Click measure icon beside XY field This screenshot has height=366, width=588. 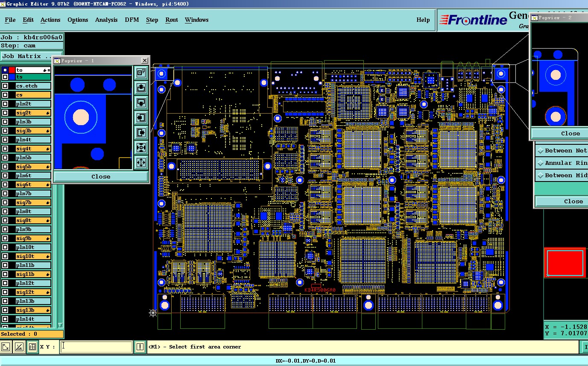tap(19, 347)
